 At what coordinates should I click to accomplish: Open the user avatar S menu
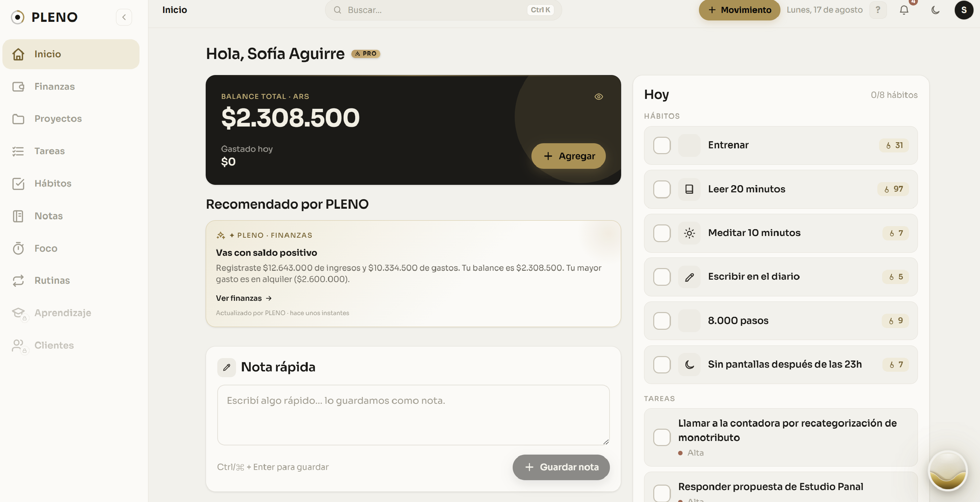point(964,10)
